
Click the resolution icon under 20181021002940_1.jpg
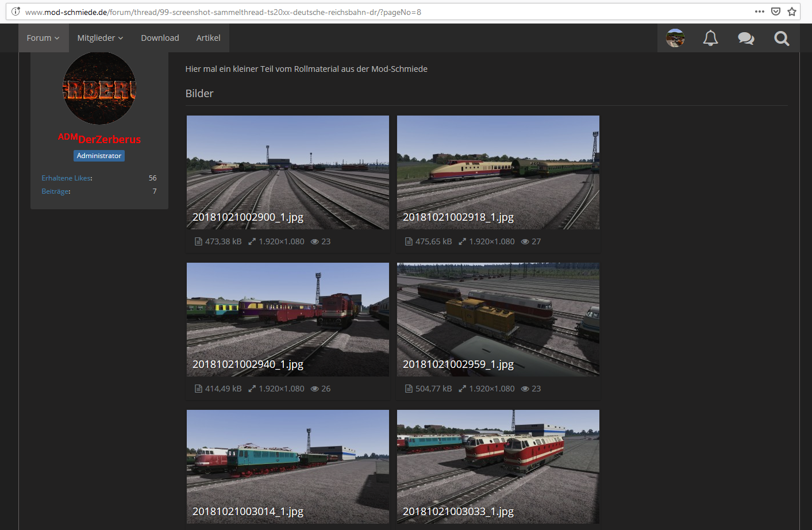tap(252, 389)
